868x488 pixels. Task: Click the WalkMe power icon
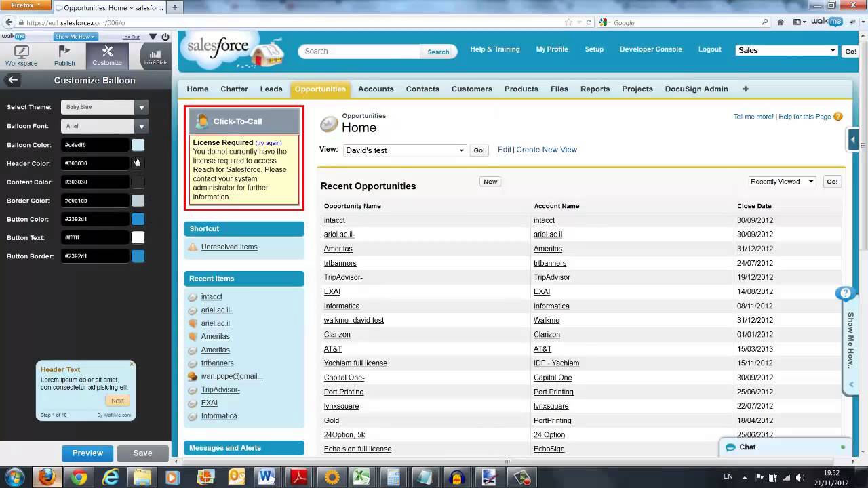(165, 37)
